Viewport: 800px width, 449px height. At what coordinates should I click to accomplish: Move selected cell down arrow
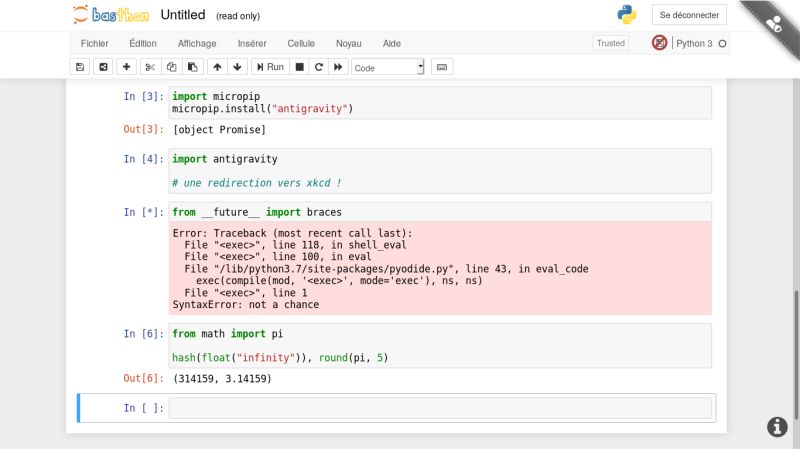coord(237,67)
